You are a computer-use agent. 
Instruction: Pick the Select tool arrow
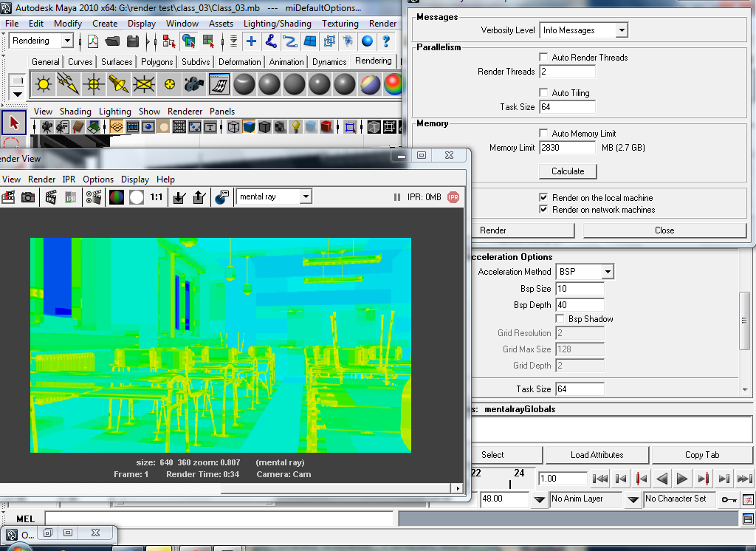coord(14,123)
